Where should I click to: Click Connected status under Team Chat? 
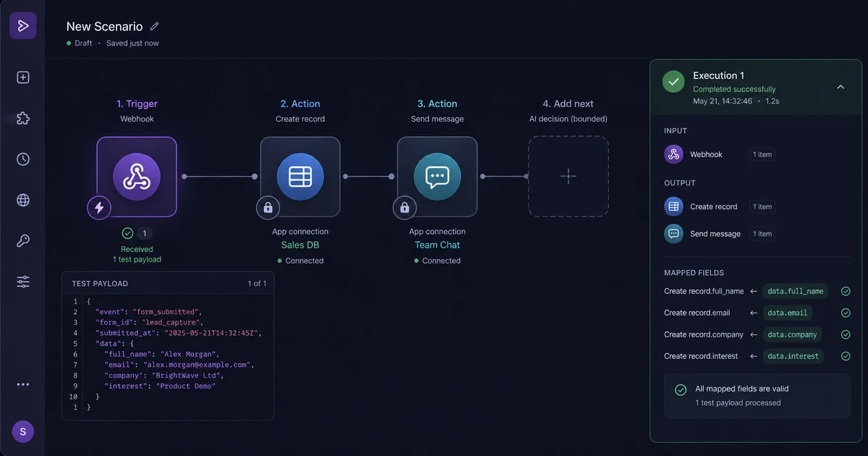point(437,261)
